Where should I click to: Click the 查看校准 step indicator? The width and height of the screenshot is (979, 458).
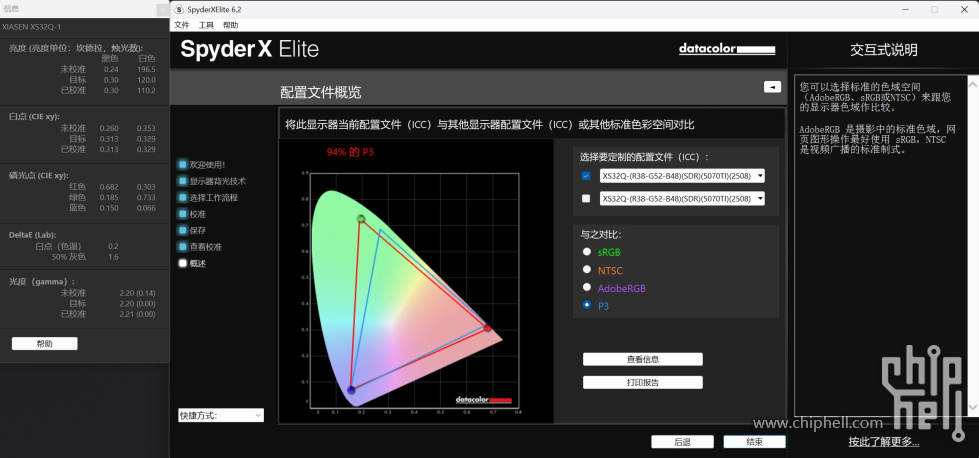pos(182,246)
